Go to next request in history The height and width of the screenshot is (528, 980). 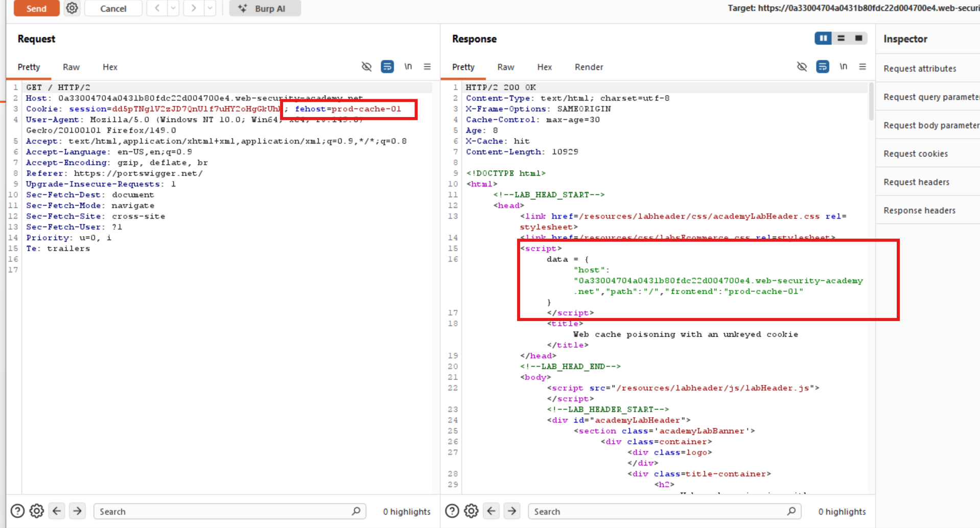(194, 8)
